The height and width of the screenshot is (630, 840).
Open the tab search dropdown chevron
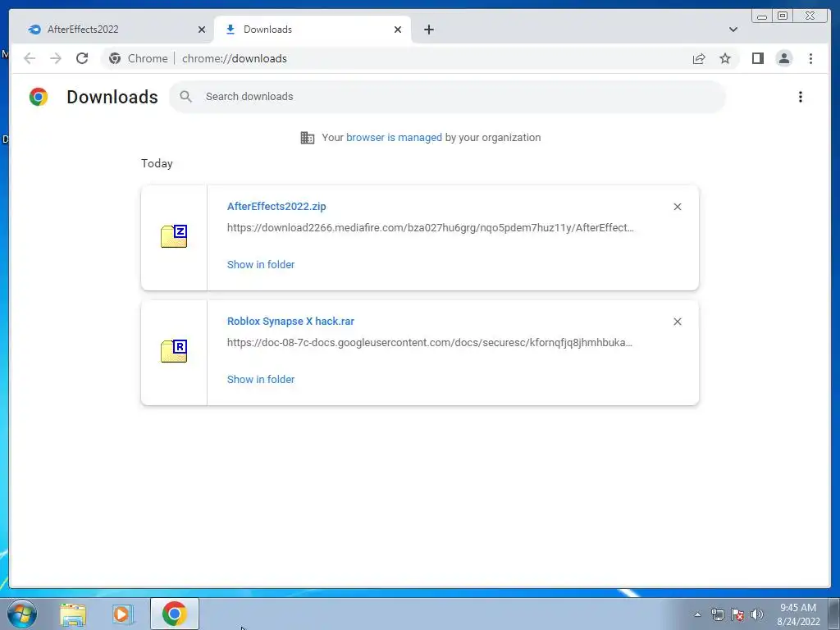point(733,30)
